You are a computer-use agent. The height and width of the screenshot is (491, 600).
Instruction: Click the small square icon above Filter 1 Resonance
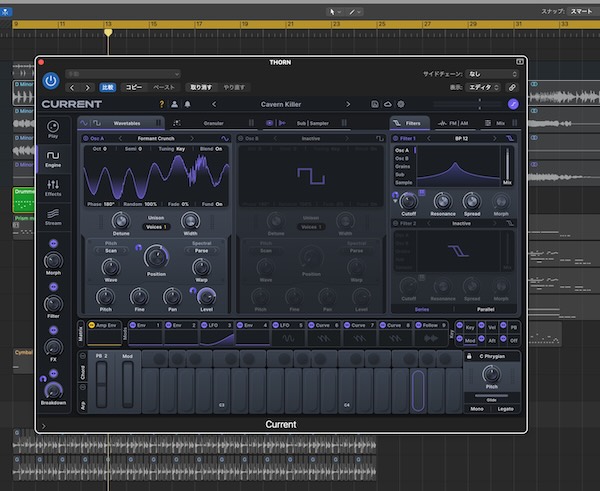[421, 192]
